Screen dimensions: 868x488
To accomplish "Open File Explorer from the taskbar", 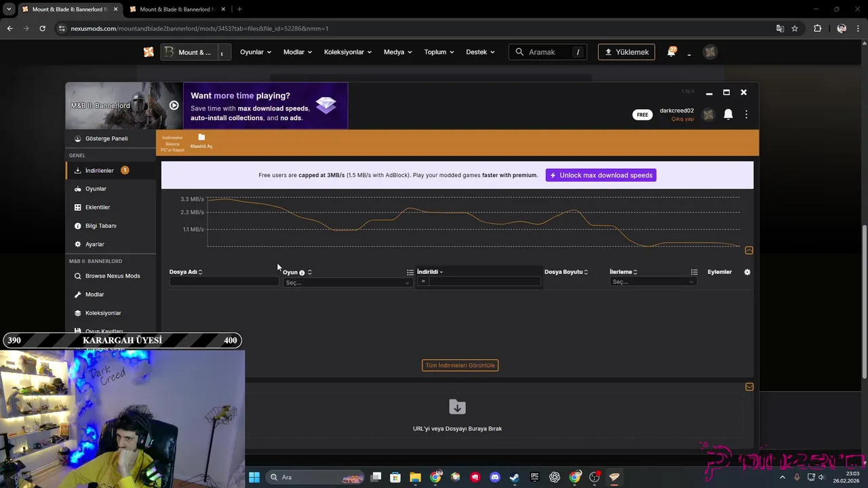I will [x=415, y=477].
